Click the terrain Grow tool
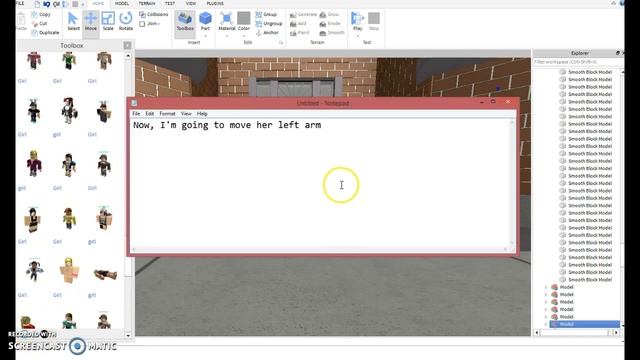Image resolution: width=640 pixels, height=360 pixels. (x=329, y=14)
